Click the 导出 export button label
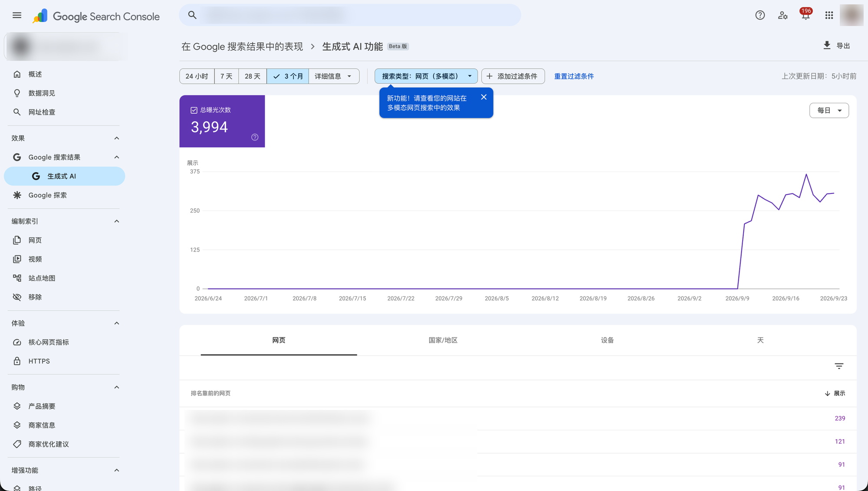 point(843,46)
